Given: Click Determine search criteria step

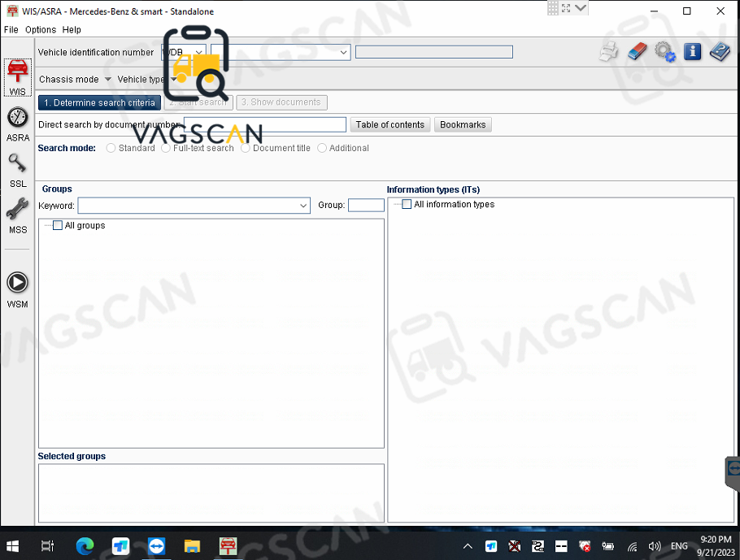Looking at the screenshot, I should pyautogui.click(x=99, y=102).
